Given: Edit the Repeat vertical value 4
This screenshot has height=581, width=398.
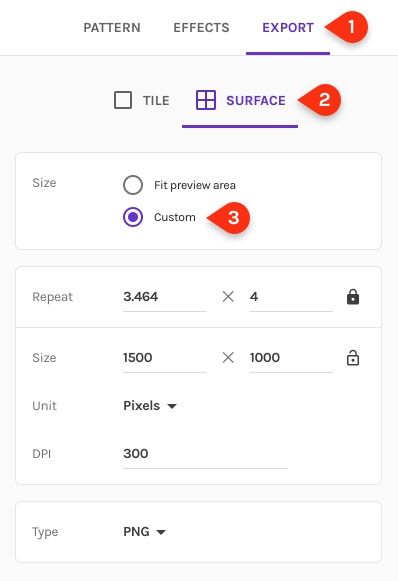Looking at the screenshot, I should click(x=291, y=297).
